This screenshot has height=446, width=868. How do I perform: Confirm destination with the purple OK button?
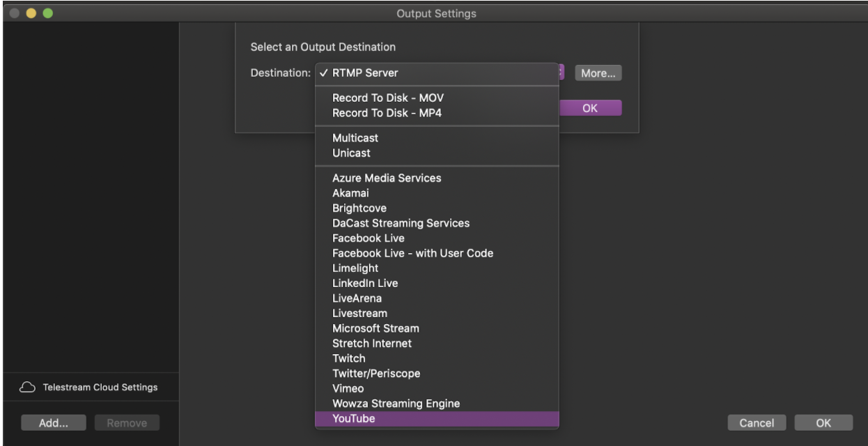tap(590, 108)
